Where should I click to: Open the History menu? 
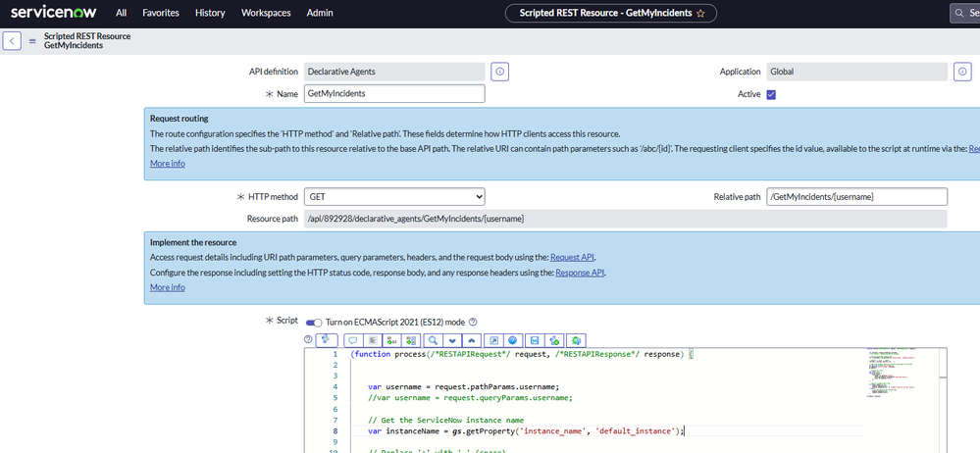tap(210, 13)
